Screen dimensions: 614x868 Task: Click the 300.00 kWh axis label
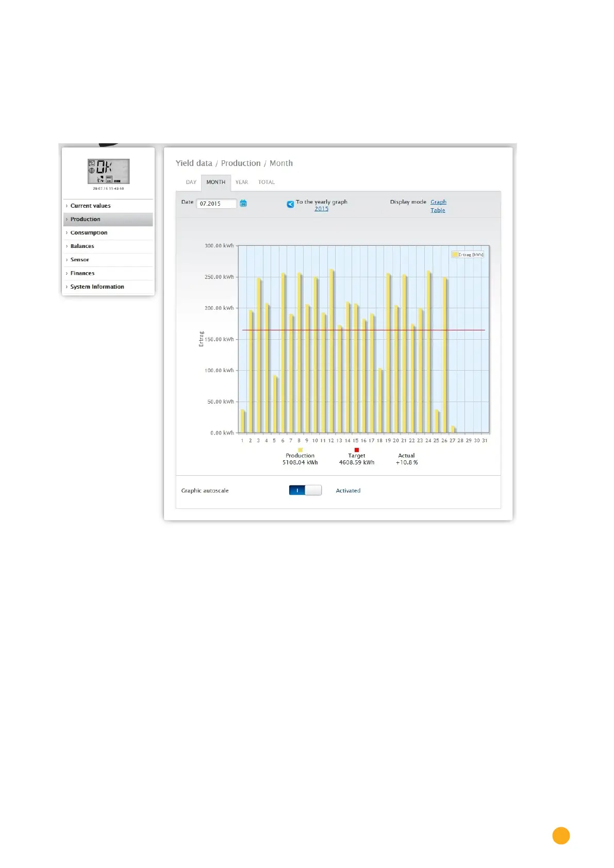click(x=219, y=246)
